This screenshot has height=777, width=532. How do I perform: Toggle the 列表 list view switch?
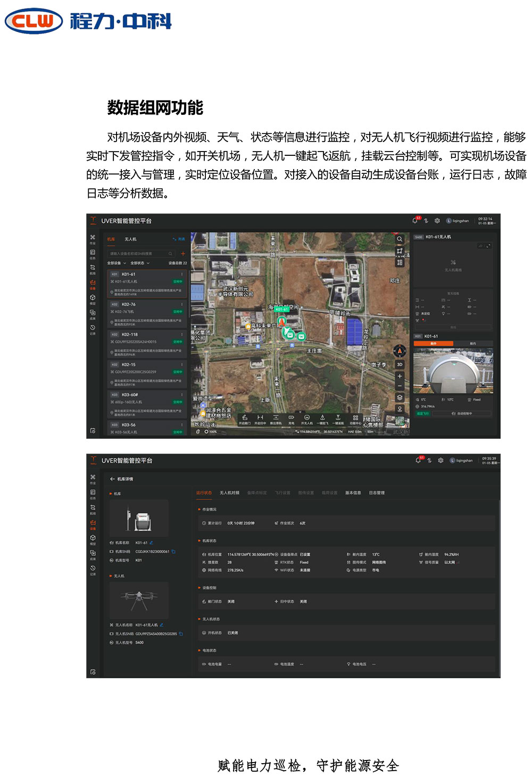(x=179, y=239)
